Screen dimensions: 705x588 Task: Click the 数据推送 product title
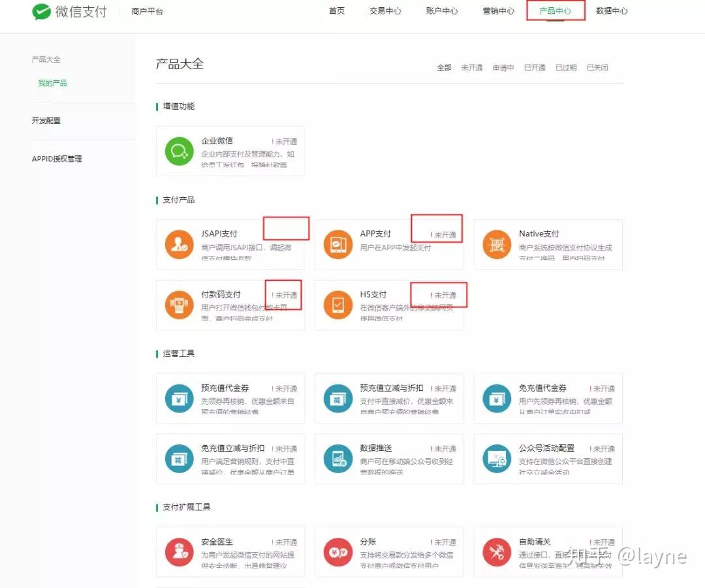click(x=376, y=448)
